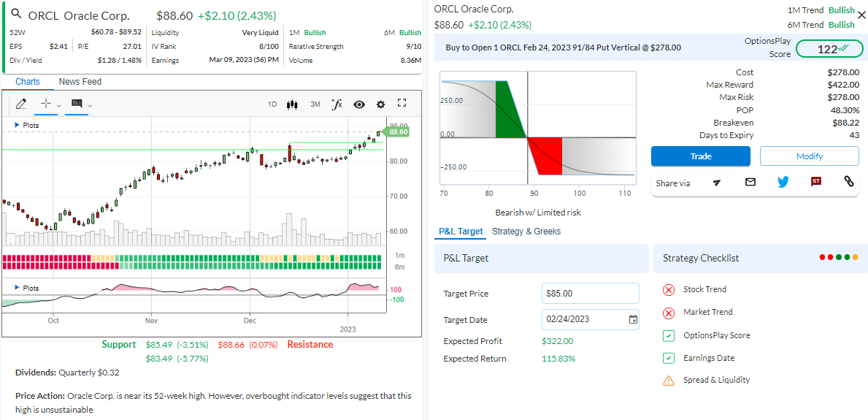
Task: Click the Modify button
Action: 810,156
